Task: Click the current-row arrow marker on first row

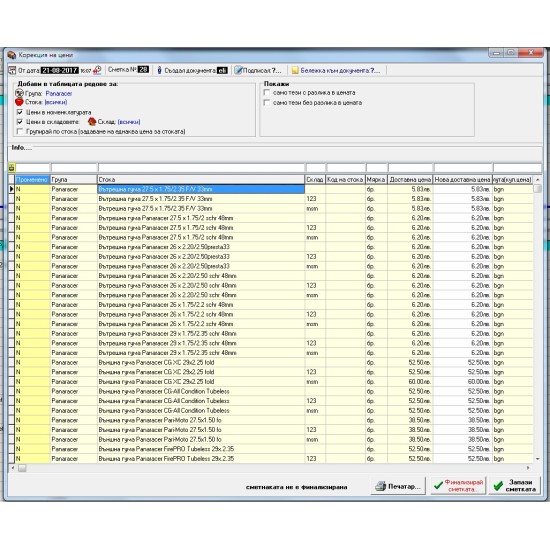Action: (x=12, y=189)
